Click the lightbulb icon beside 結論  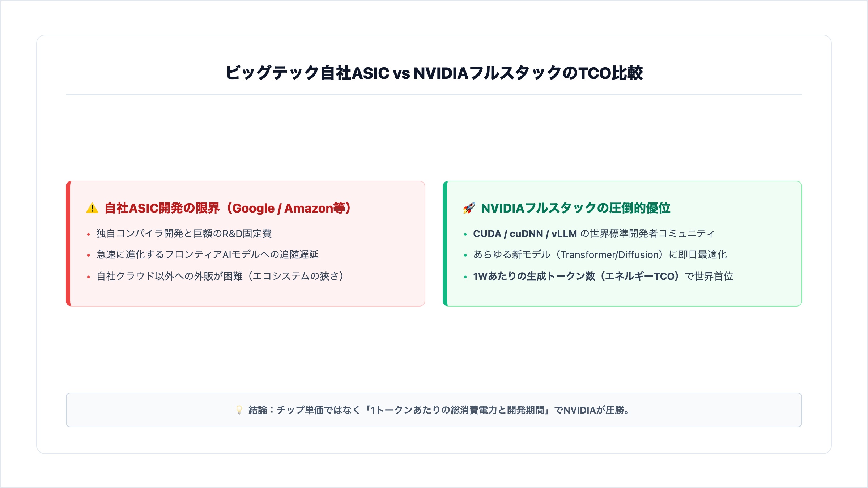(x=239, y=410)
